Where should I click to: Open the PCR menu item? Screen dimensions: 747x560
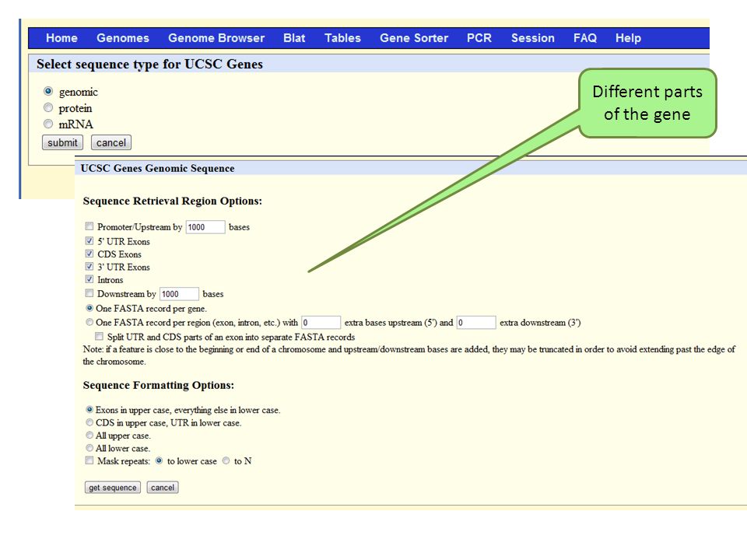(x=479, y=38)
